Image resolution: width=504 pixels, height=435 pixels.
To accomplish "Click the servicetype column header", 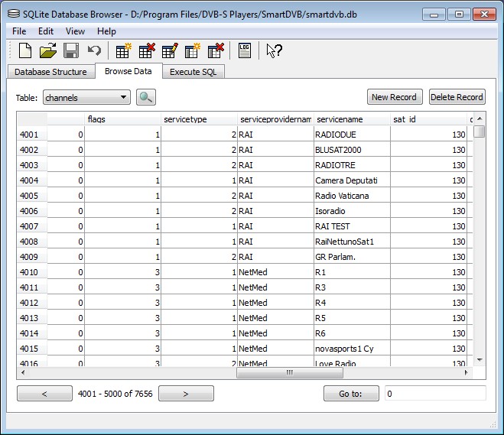I will point(200,119).
